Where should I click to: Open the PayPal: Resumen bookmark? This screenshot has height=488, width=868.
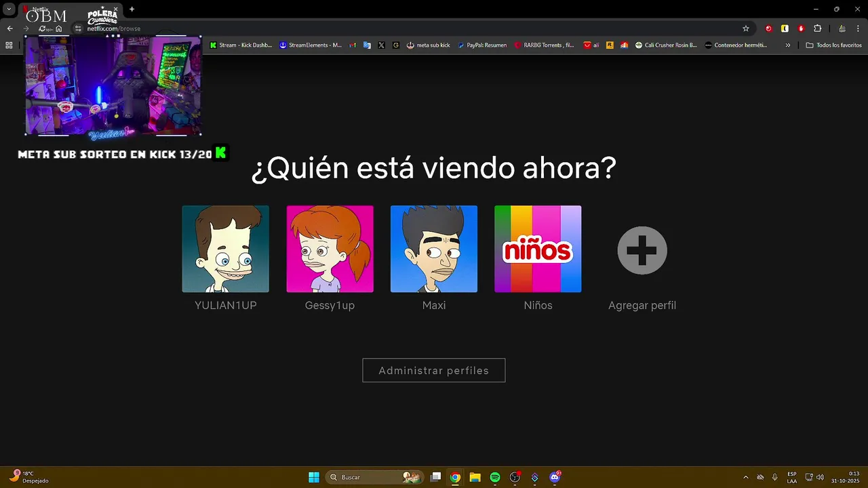482,45
